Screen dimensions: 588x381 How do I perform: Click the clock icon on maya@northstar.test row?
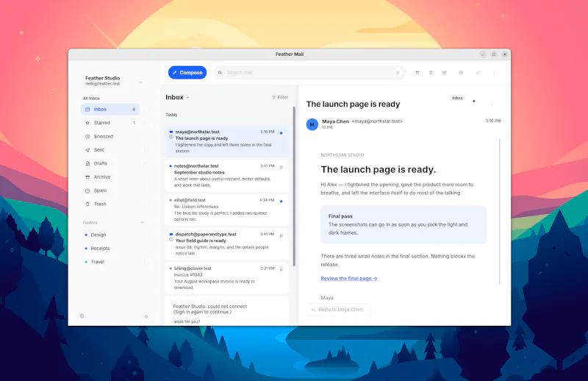(171, 137)
